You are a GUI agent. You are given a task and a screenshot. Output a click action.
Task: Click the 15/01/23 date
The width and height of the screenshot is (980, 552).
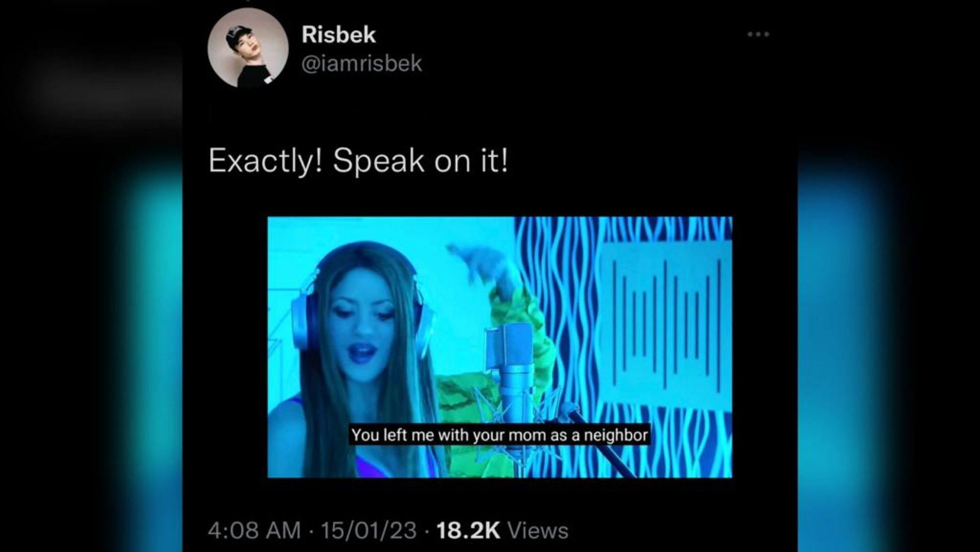369,531
